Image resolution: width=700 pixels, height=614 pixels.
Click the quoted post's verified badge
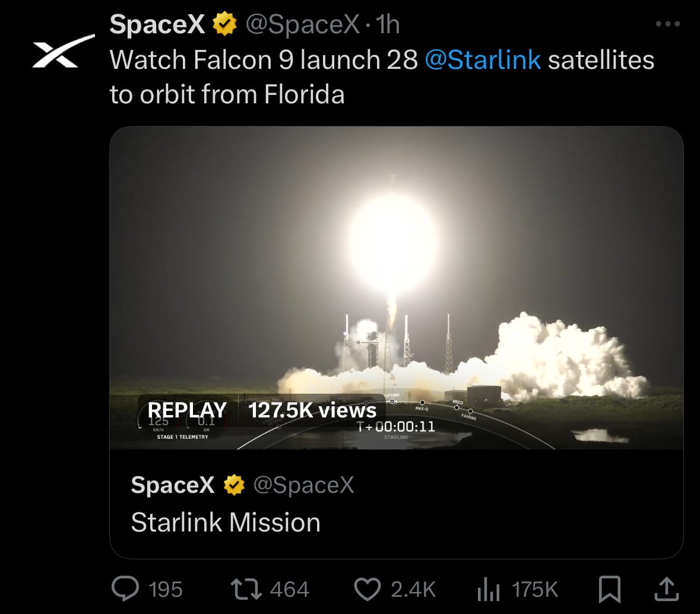click(x=234, y=485)
